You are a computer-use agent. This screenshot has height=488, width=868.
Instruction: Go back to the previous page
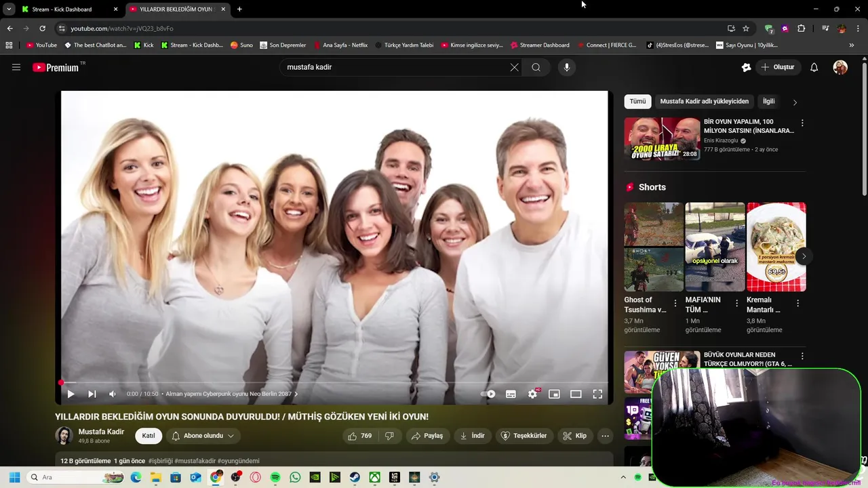point(9,28)
